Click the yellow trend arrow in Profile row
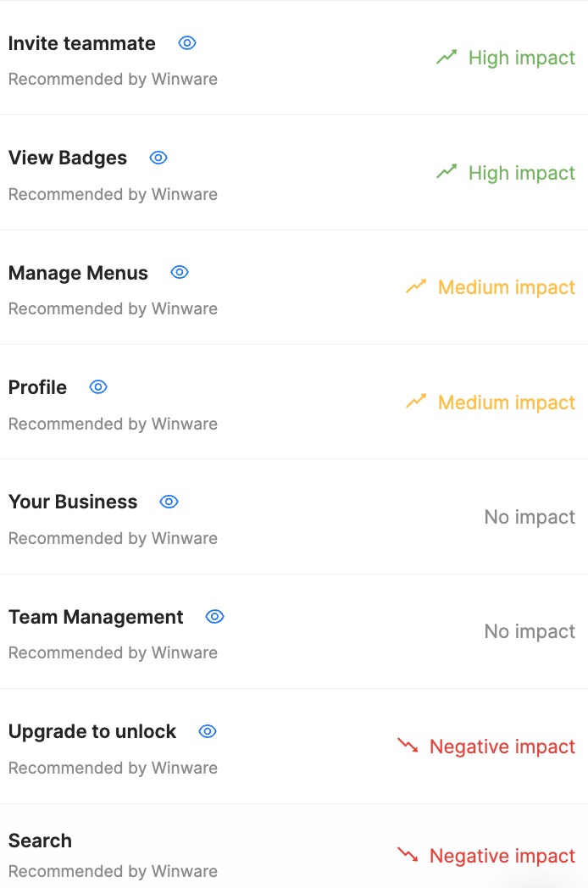Screen dimensions: 588x888 click(x=416, y=402)
